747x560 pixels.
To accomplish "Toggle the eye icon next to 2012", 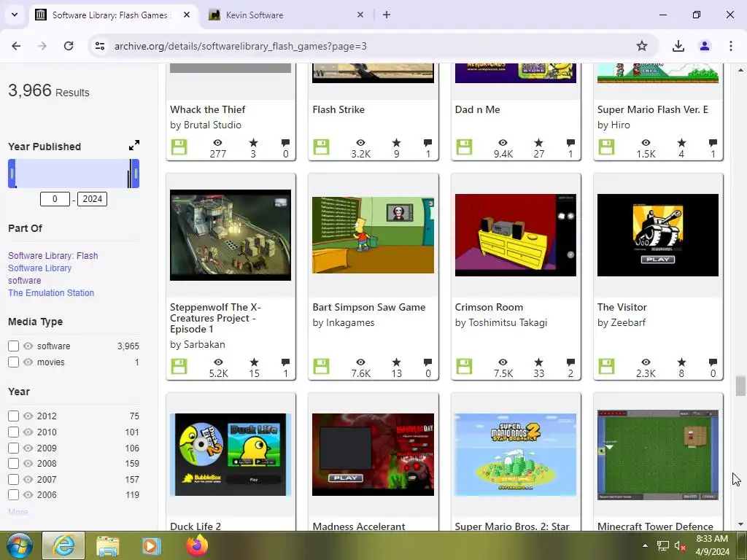I will click(x=28, y=416).
